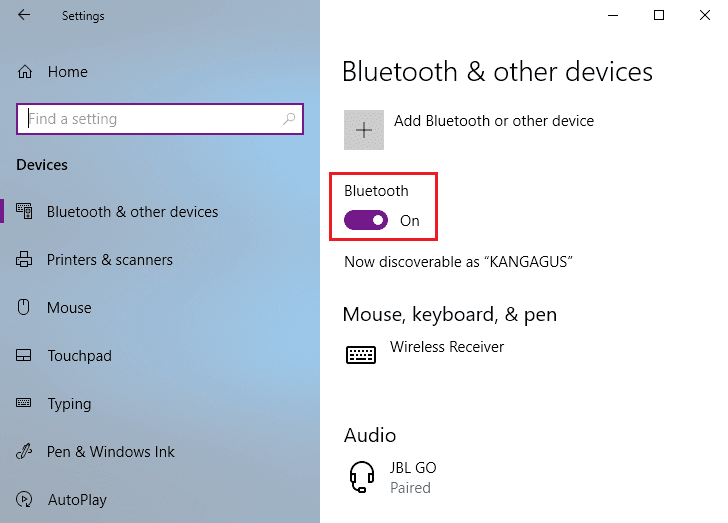This screenshot has width=728, height=523.
Task: Click the plus icon to add device
Action: pyautogui.click(x=364, y=130)
